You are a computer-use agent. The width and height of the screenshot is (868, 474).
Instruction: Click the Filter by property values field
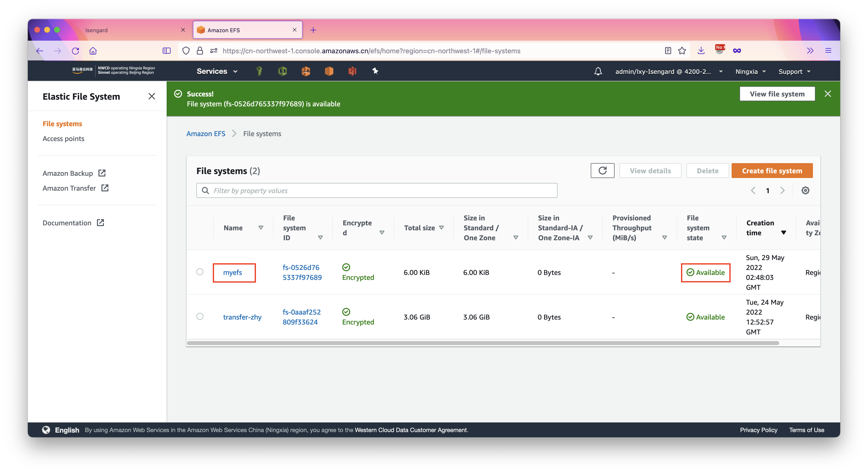(377, 191)
